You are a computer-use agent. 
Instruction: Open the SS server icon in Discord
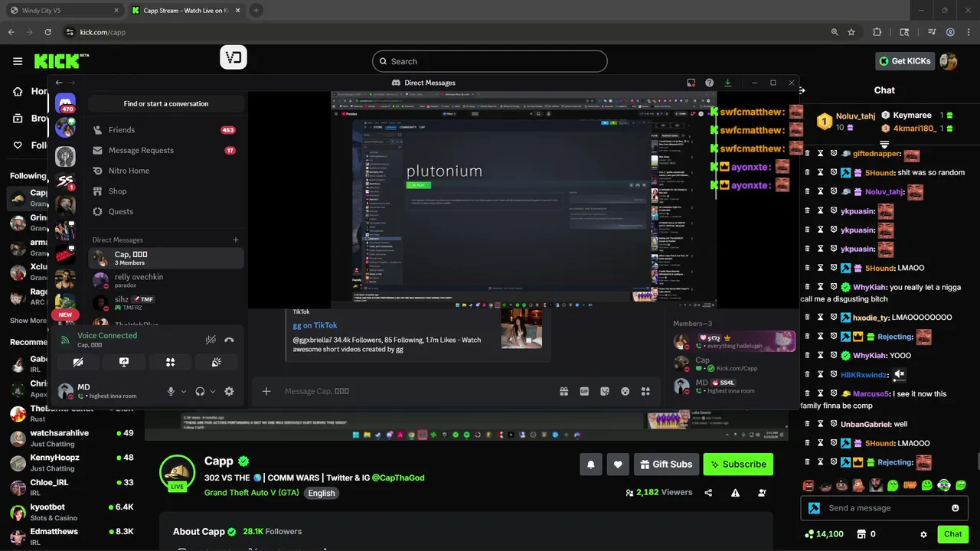tap(65, 181)
